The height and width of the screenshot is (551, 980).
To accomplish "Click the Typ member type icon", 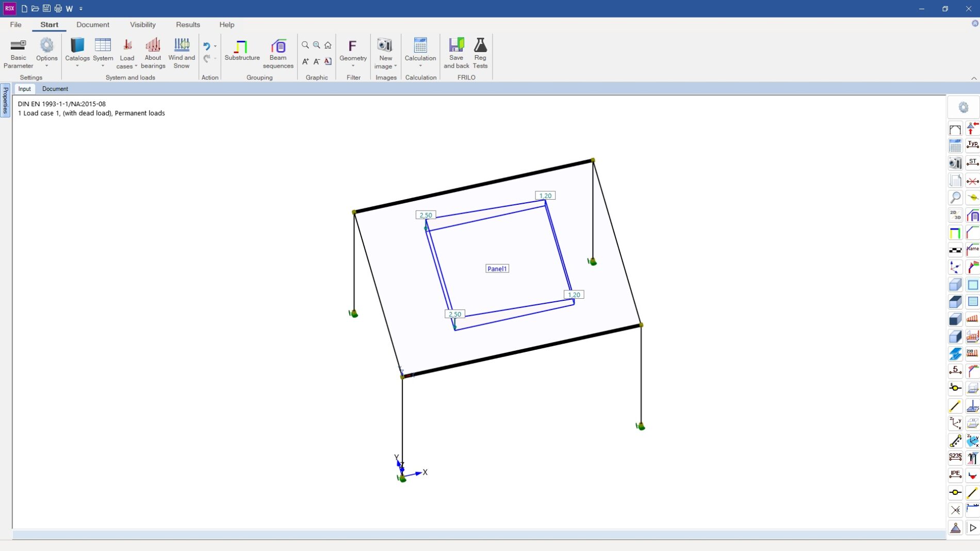I will [x=973, y=144].
